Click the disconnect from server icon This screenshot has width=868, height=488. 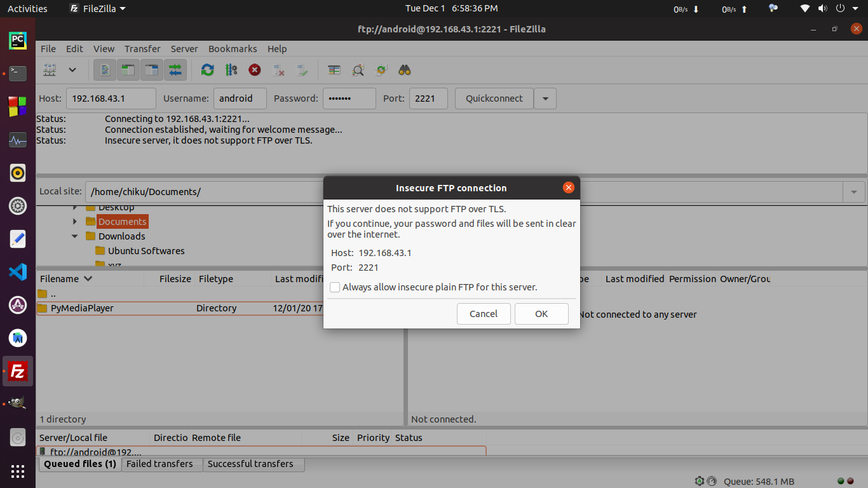pos(278,70)
